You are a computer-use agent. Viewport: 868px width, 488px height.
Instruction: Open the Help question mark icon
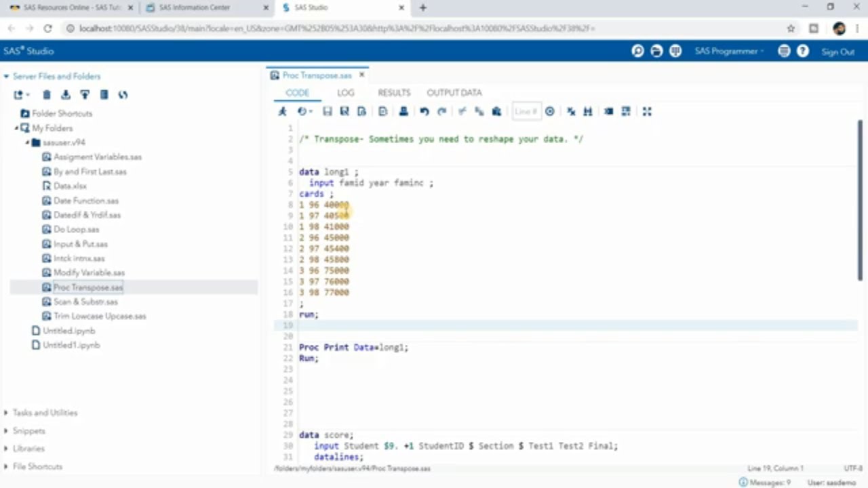click(x=803, y=52)
